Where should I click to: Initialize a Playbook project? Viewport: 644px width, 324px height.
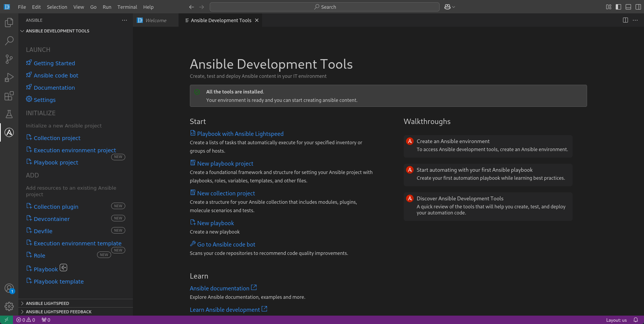56,163
